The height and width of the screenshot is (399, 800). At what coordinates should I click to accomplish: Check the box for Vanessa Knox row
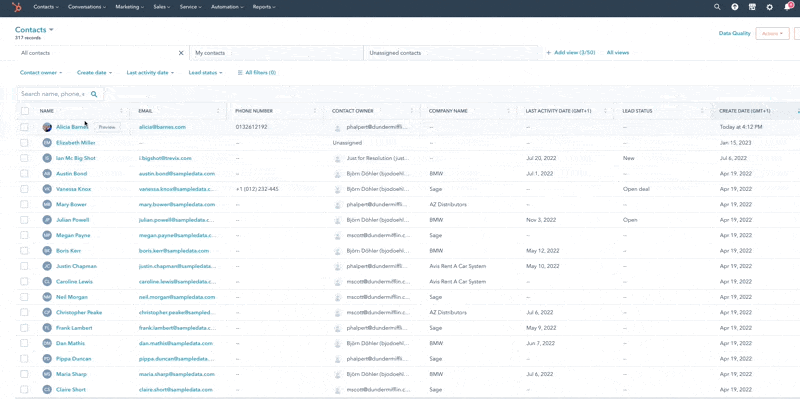tap(24, 189)
